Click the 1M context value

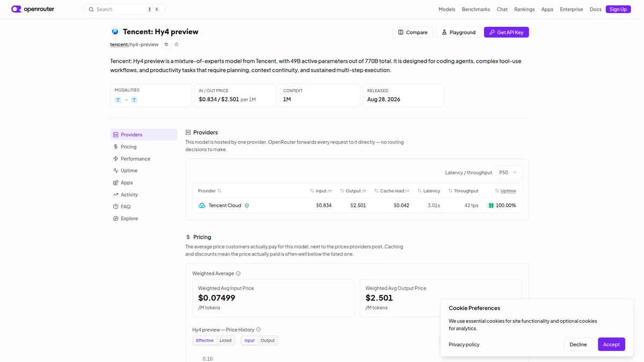287,99
